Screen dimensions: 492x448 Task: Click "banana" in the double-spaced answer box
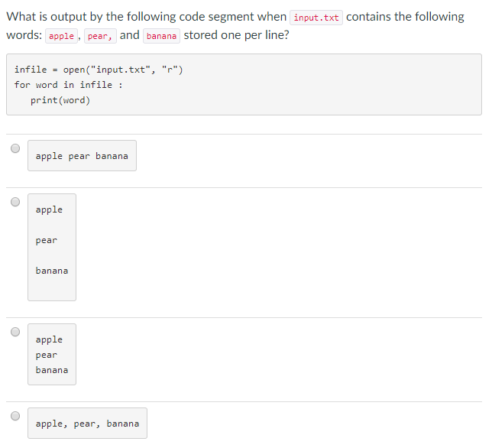(52, 271)
